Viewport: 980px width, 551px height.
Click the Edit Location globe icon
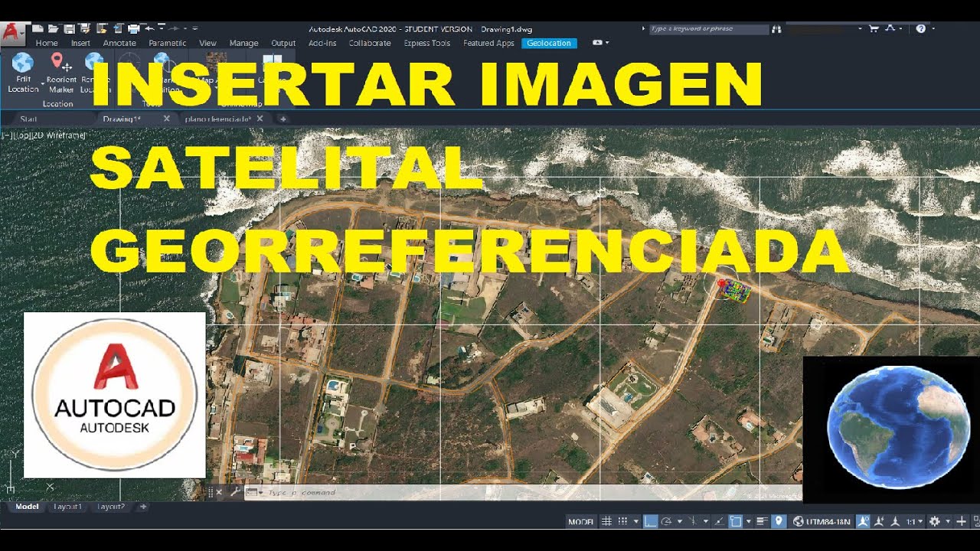click(23, 62)
